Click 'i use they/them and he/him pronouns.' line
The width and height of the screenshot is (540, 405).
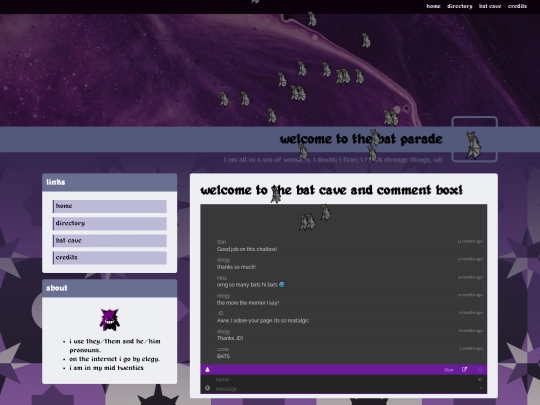pos(115,346)
